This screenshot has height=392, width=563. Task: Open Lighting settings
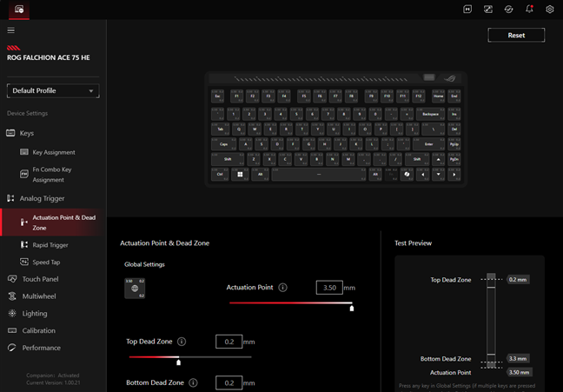point(35,314)
